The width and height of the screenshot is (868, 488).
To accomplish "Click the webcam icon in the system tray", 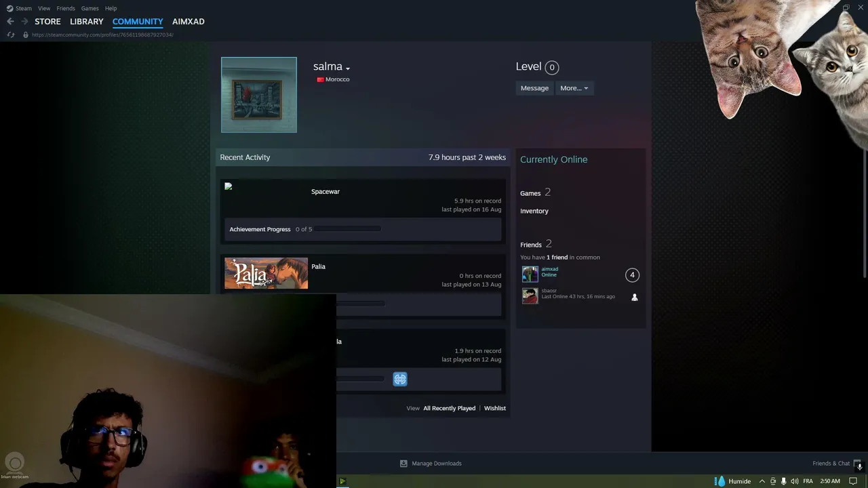I will pos(773,481).
